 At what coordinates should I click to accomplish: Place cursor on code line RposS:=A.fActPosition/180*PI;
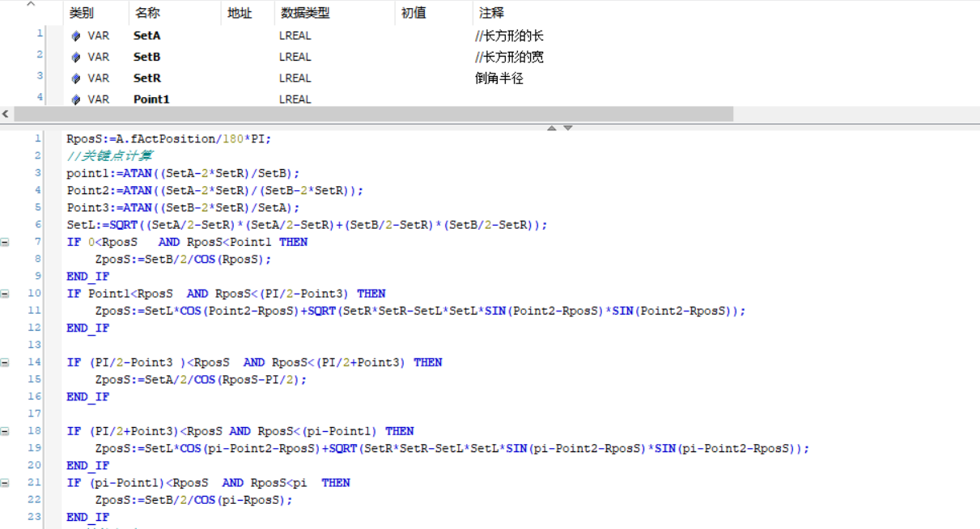(x=169, y=138)
